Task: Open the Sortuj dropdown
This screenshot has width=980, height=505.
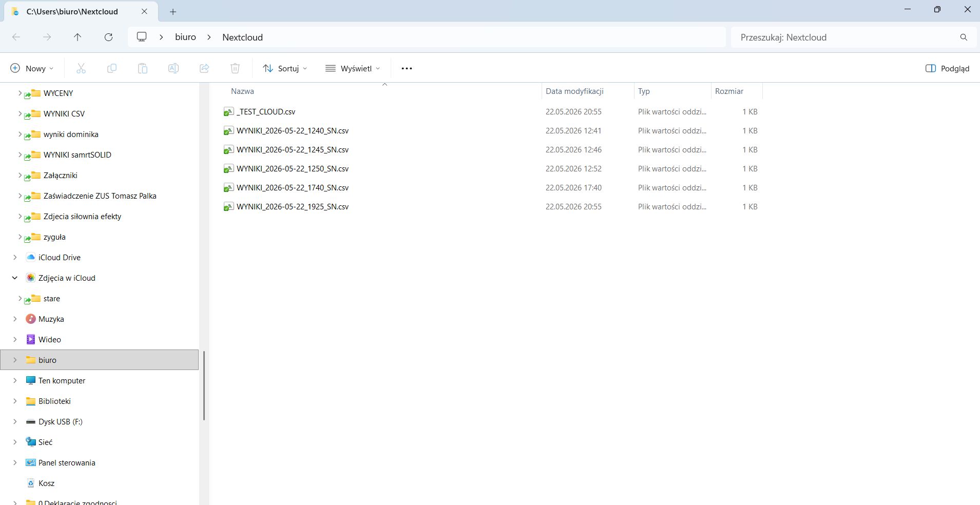Action: (x=285, y=68)
